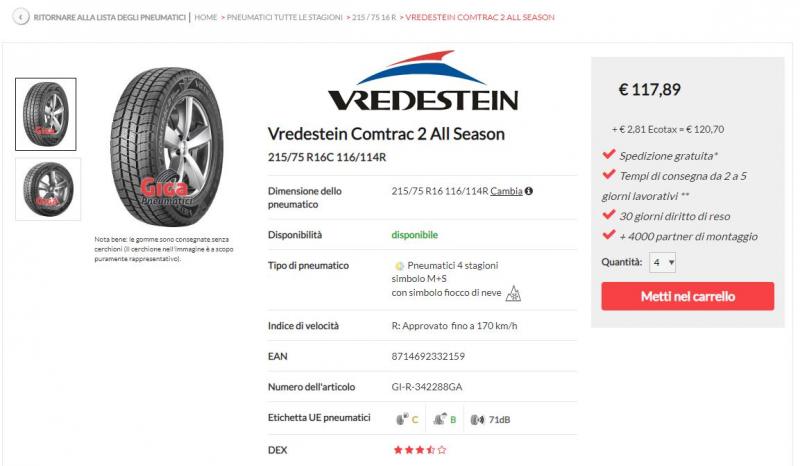
Task: Click Ritornare alla lista degli pneumatici
Action: (x=109, y=17)
